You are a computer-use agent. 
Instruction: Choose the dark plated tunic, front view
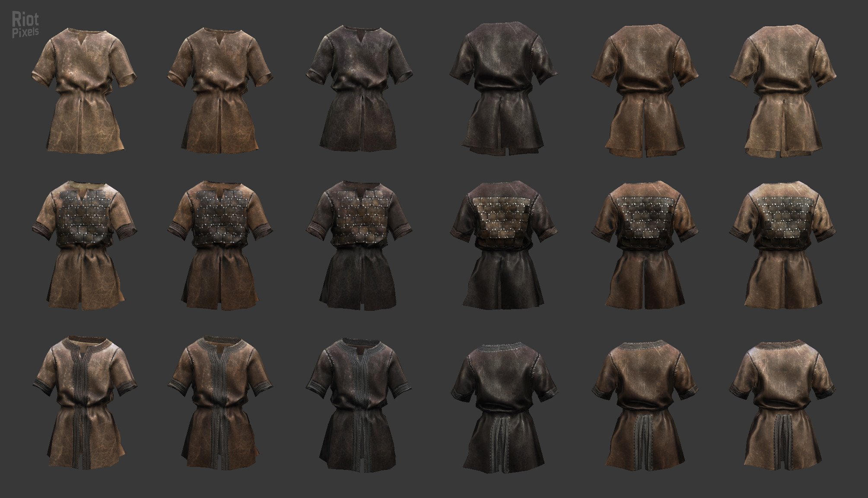coord(359,244)
